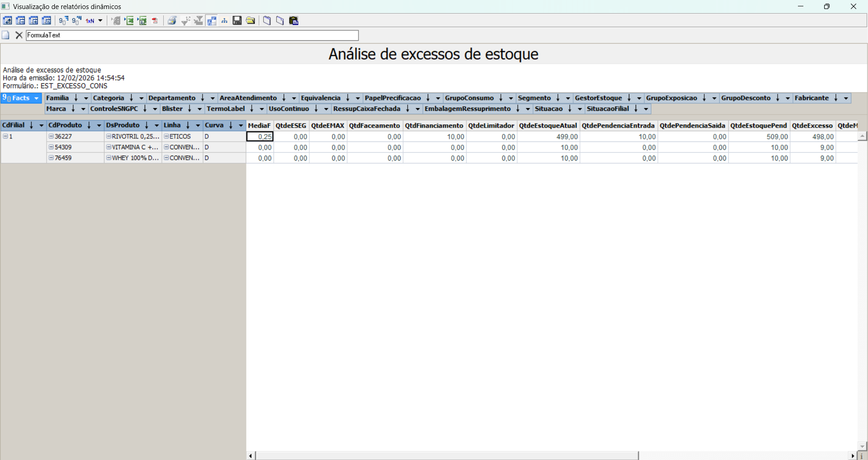Toggle the highlighted field layout icon
Image resolution: width=868 pixels, height=460 pixels.
click(x=212, y=20)
